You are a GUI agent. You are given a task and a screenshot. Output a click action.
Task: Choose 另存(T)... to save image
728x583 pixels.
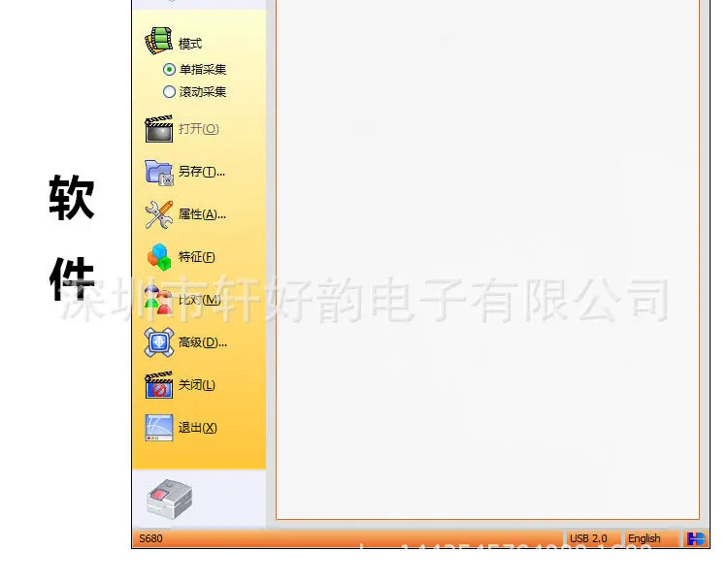(x=202, y=172)
